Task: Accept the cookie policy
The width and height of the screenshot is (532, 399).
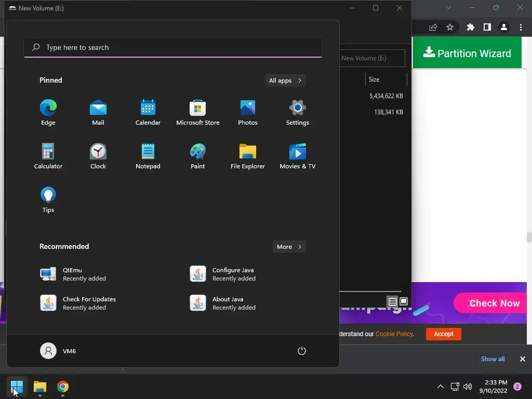Action: [x=444, y=334]
